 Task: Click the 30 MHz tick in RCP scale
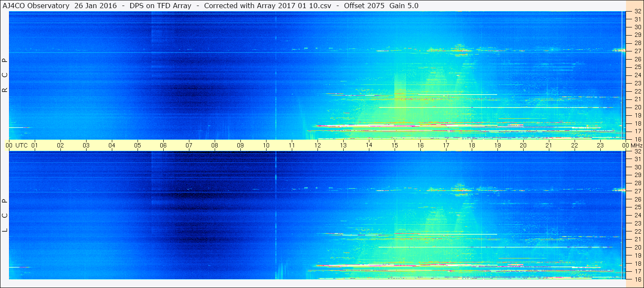[638, 27]
